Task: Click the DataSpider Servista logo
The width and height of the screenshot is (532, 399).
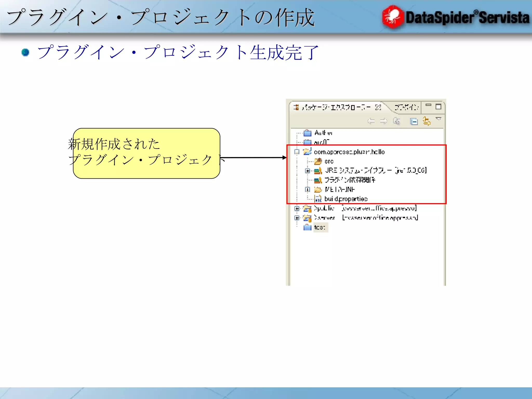Action: 455,17
